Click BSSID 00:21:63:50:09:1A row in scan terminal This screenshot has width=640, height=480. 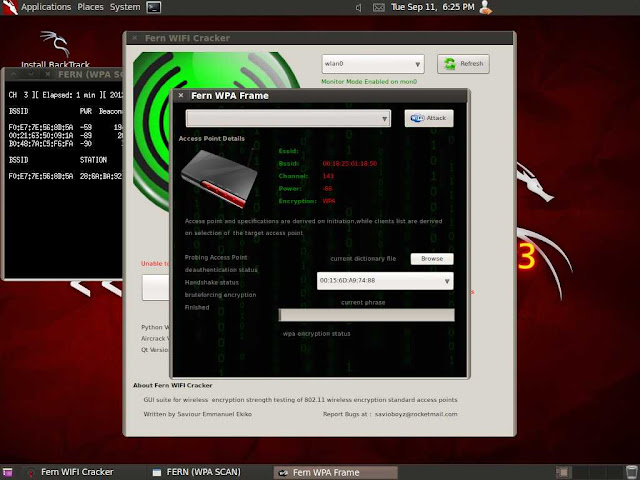63,136
